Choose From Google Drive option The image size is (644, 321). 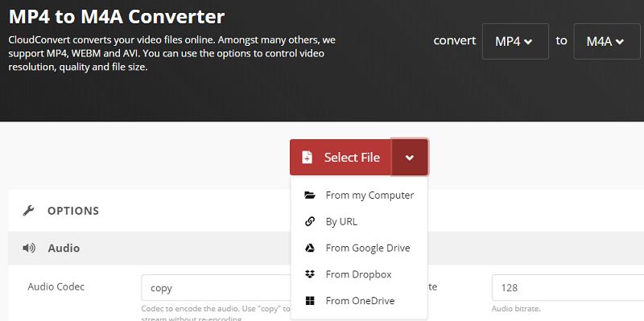tap(359, 248)
